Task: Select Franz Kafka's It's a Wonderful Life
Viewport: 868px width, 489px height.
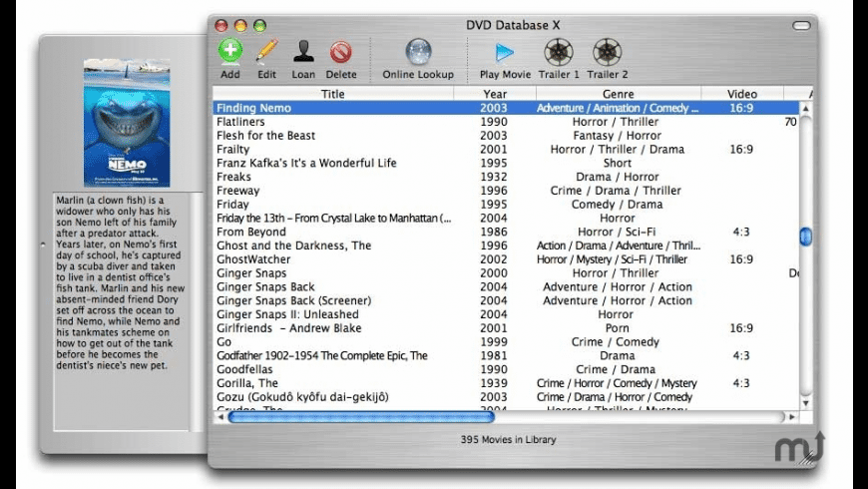Action: click(x=506, y=163)
